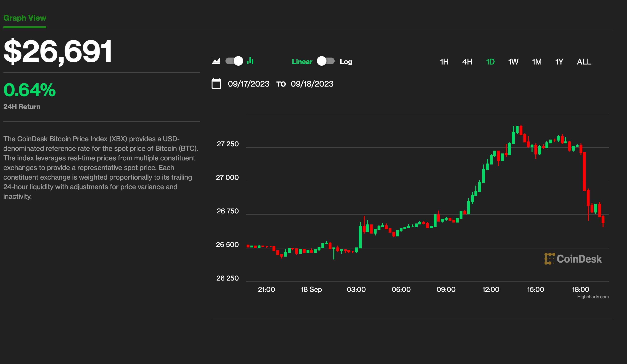This screenshot has width=627, height=364.
Task: Click the 26 750 axis label
Action: (228, 211)
